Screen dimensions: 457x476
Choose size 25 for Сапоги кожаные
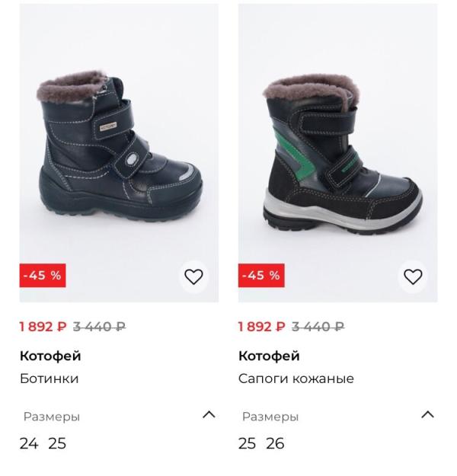(x=247, y=443)
